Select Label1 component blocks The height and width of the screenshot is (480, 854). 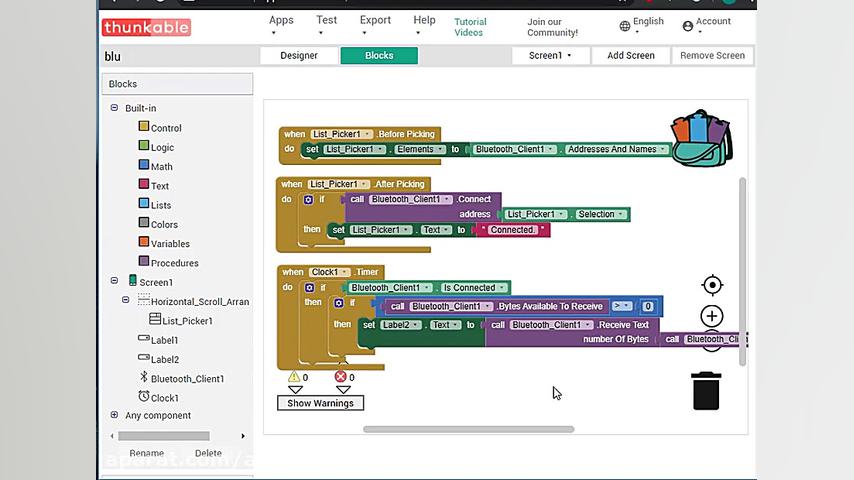point(158,339)
